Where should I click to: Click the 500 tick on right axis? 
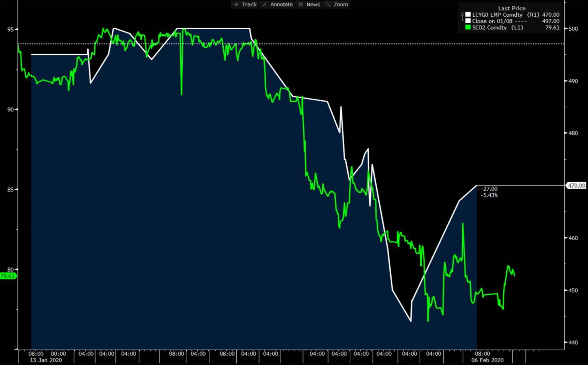click(573, 29)
